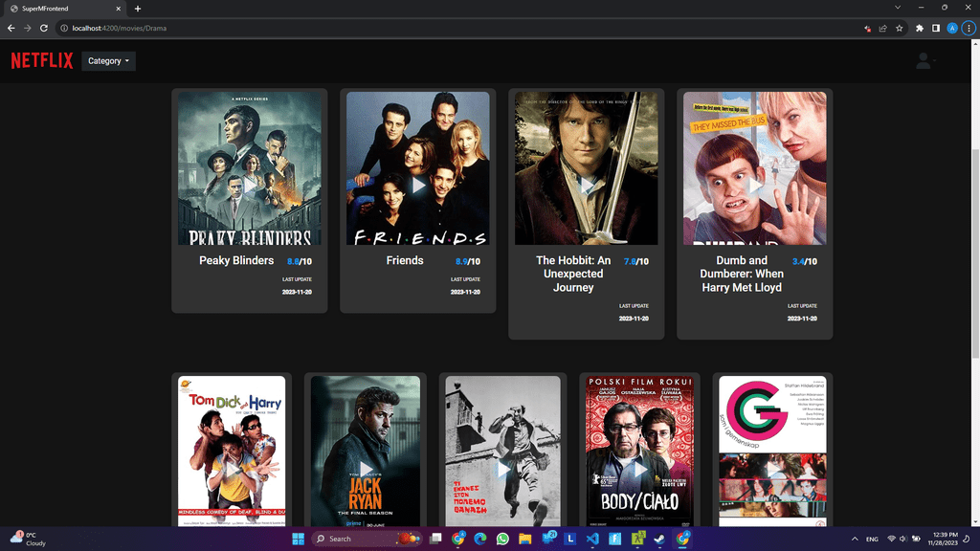Click the taskbar Search box
Viewport: 980px width, 551px height.
tap(366, 539)
